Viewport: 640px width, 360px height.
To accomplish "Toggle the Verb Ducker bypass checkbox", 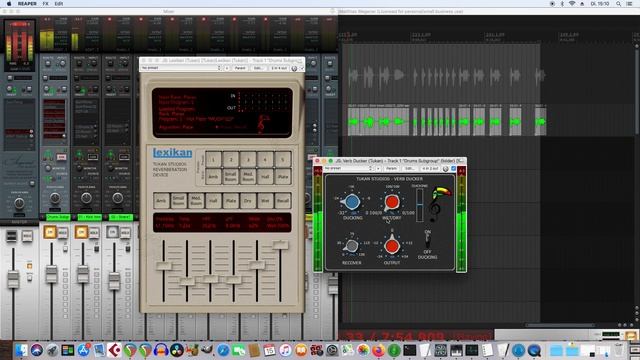I will pyautogui.click(x=454, y=169).
